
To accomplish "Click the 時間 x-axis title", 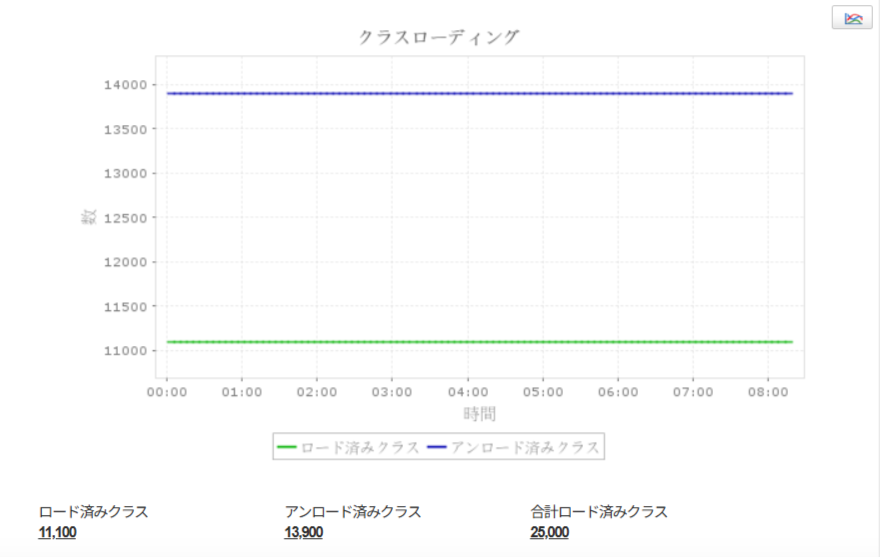I will (480, 414).
